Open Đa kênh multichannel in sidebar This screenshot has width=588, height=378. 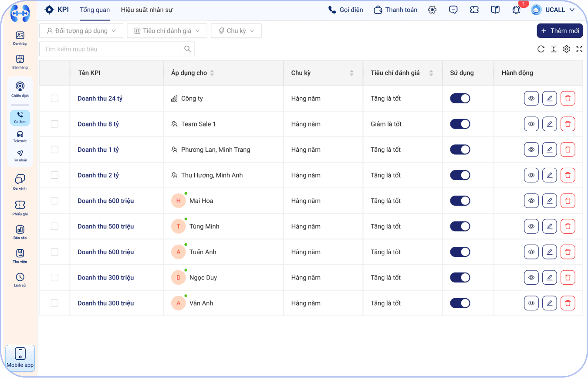20,183
